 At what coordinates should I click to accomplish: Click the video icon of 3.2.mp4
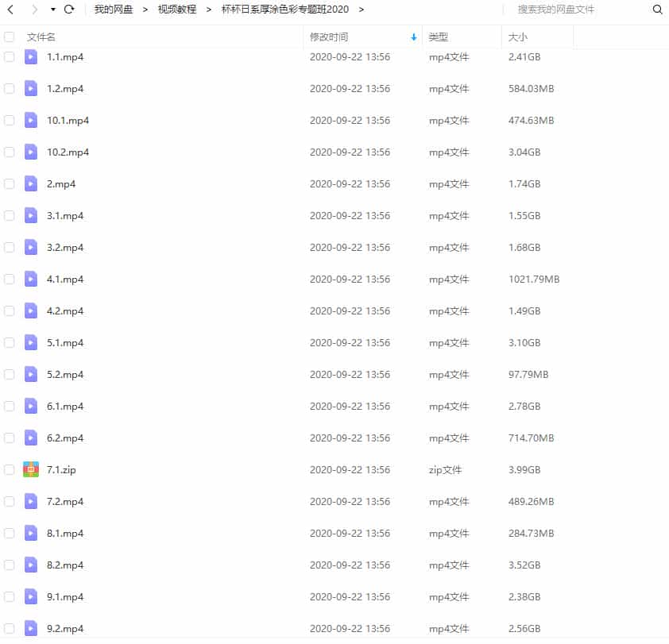[31, 248]
